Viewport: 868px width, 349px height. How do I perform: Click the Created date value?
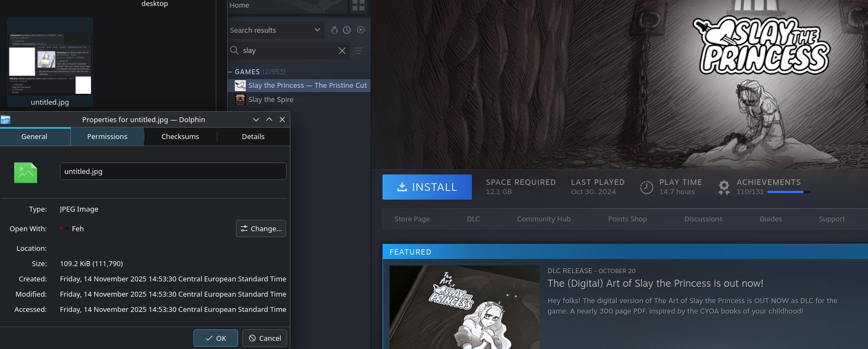coord(173,279)
